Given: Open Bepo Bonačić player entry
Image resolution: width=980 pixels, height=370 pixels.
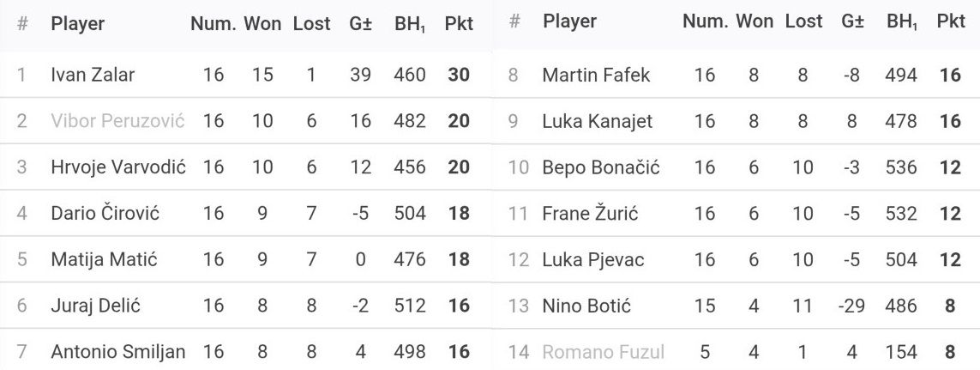Looking at the screenshot, I should click(601, 168).
